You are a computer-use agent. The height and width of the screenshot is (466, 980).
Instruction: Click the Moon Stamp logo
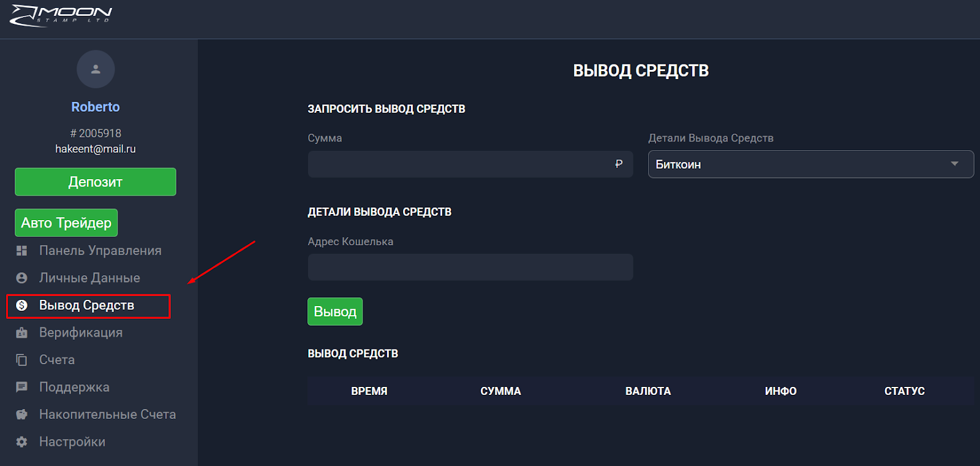[x=61, y=16]
